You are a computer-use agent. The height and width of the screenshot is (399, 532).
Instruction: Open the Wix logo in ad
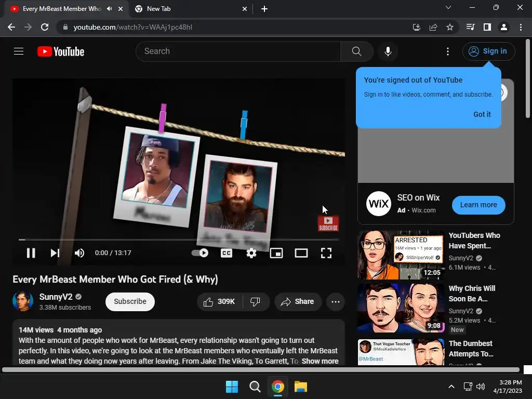(379, 204)
